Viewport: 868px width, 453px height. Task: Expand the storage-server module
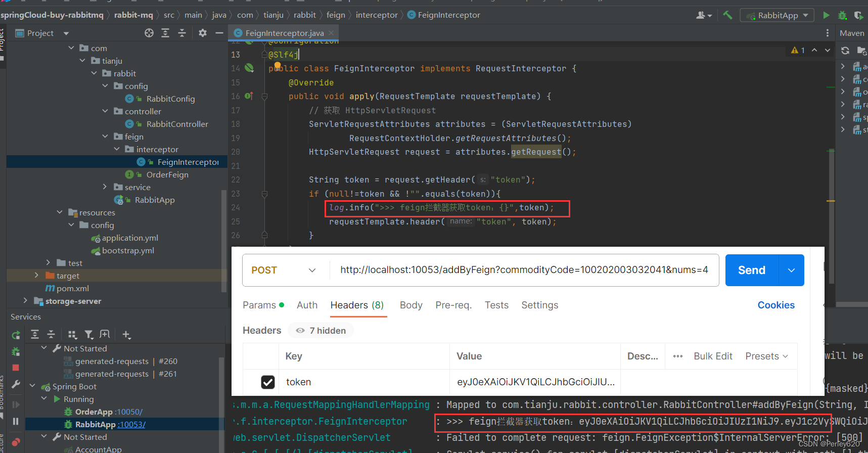25,301
